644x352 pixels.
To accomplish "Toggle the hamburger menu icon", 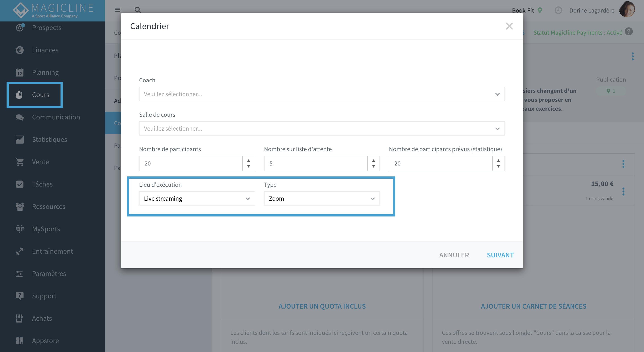I will click(x=117, y=10).
